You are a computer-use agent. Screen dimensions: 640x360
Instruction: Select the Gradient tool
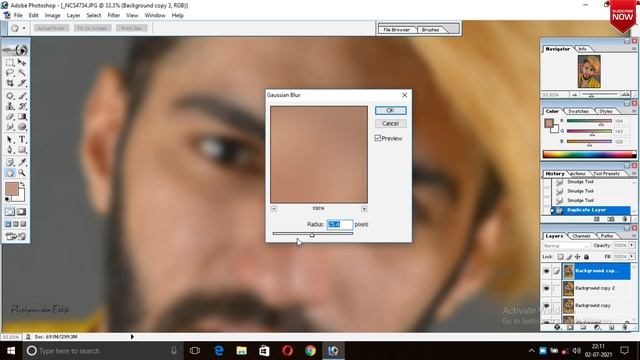coord(22,117)
